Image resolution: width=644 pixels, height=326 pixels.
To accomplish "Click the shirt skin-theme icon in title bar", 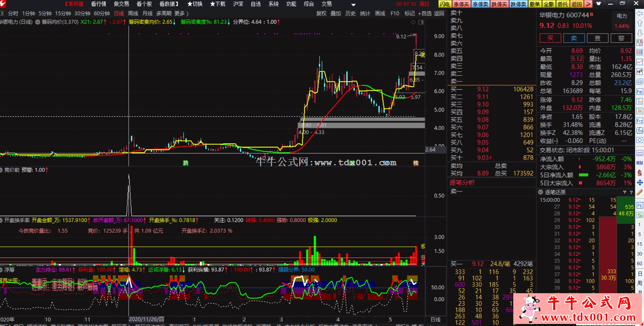I will click(x=598, y=4).
